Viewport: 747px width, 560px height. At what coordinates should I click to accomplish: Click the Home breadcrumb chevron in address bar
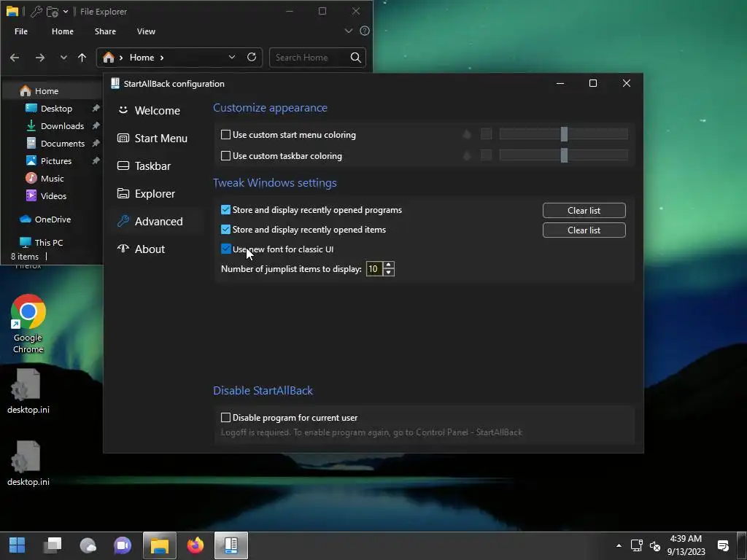coord(162,58)
